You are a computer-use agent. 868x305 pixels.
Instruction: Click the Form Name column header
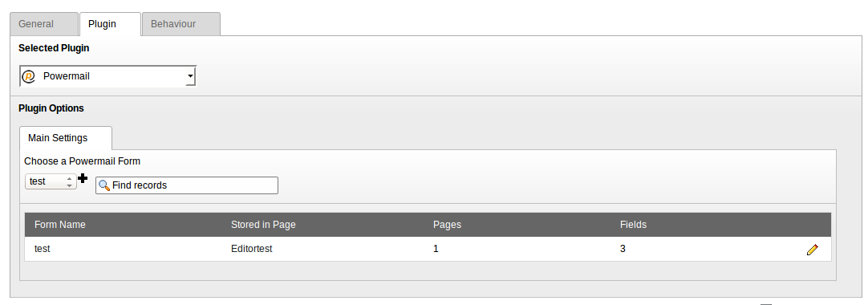(60, 225)
